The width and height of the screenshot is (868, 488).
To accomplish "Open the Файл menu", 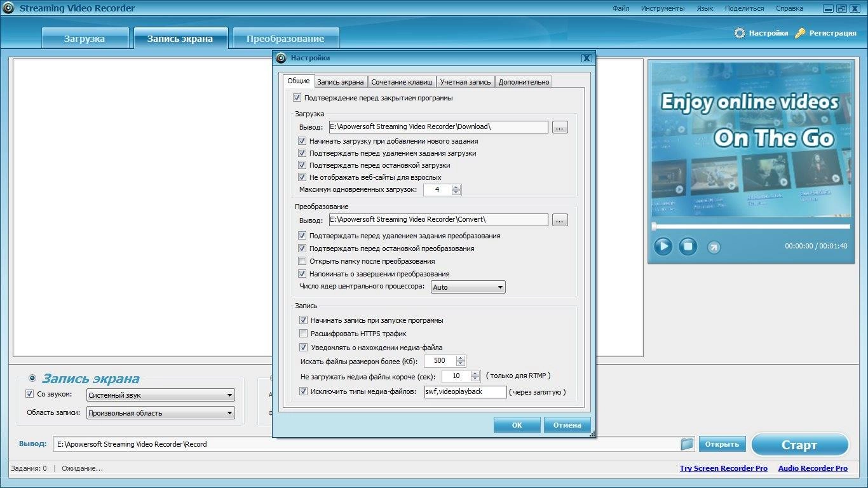I will click(x=621, y=8).
